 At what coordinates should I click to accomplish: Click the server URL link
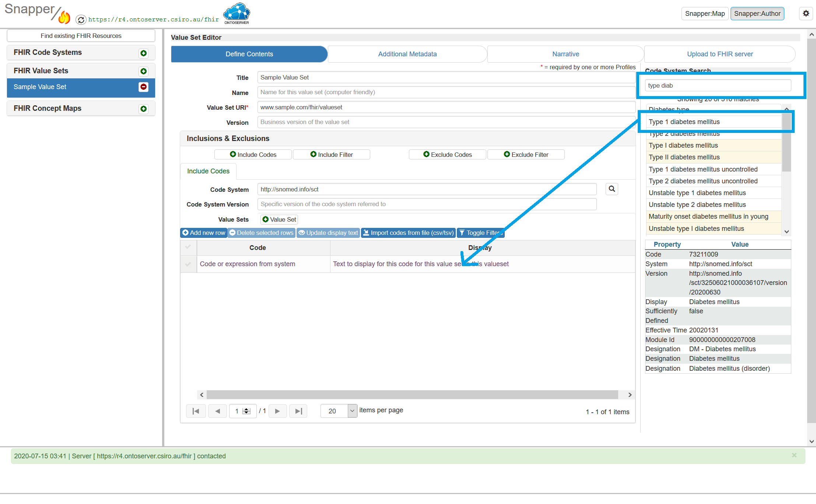[x=153, y=20]
